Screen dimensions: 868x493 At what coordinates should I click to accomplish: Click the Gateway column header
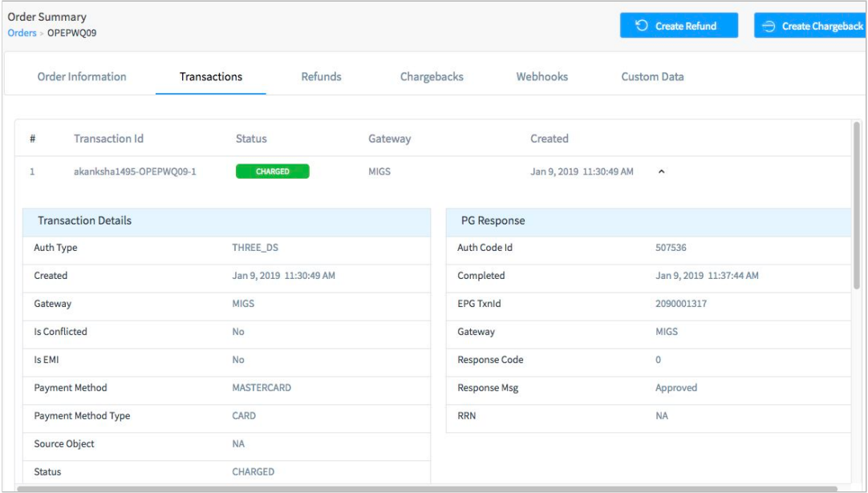[x=390, y=139]
